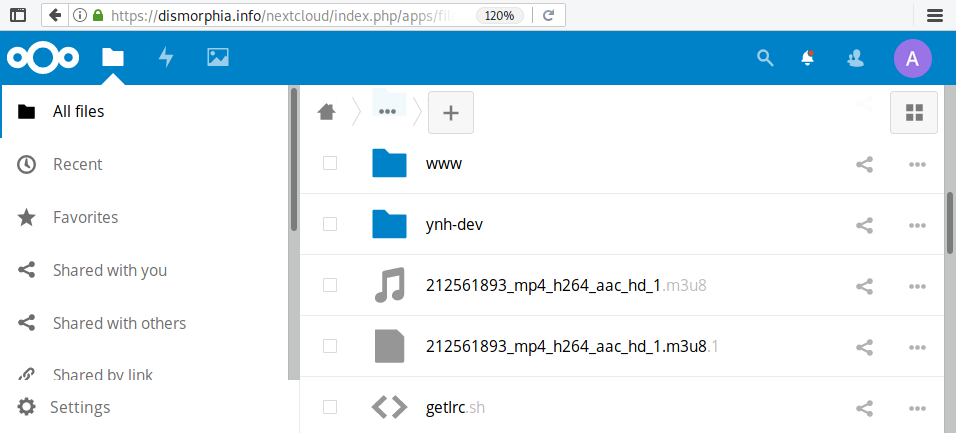Open Favorites in the sidebar
Viewport: 956px width, 433px height.
tap(85, 217)
